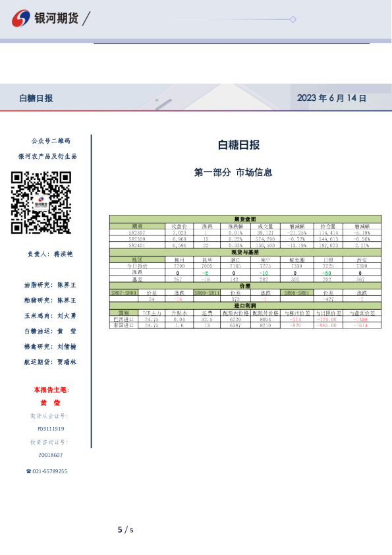Click the red change value -14

(x=178, y=299)
